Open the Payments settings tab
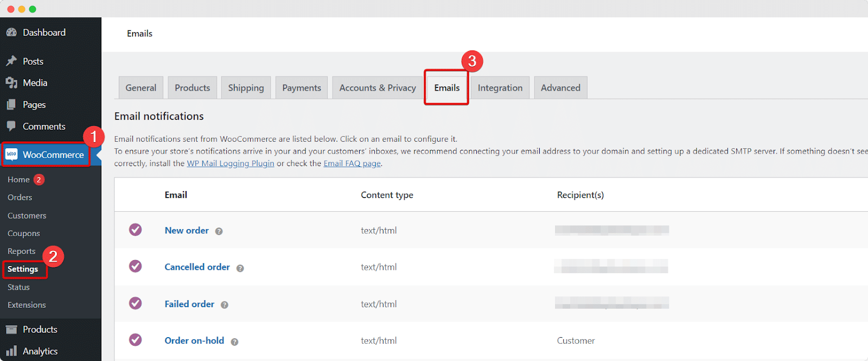The height and width of the screenshot is (361, 868). click(302, 88)
